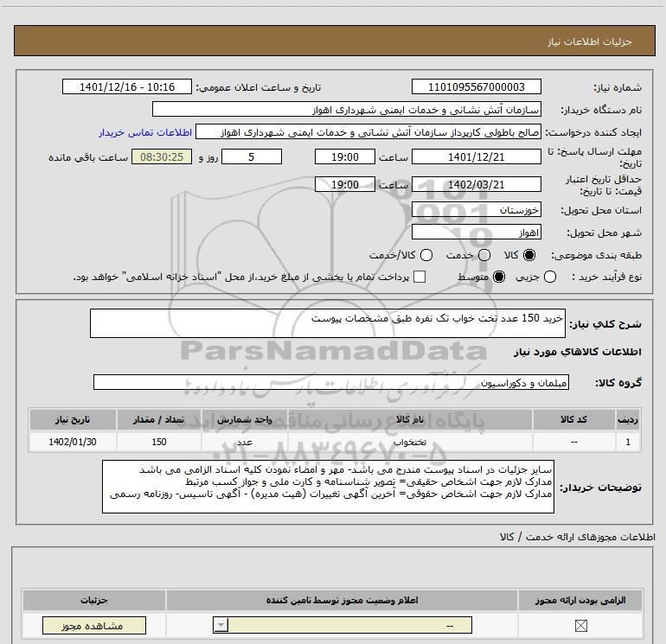Click the مشاهده مجوز button

coord(94,625)
